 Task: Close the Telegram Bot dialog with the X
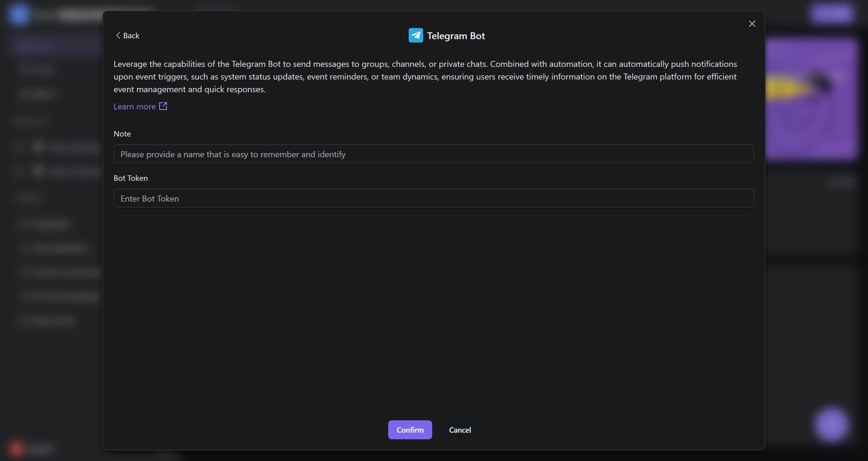(x=752, y=23)
